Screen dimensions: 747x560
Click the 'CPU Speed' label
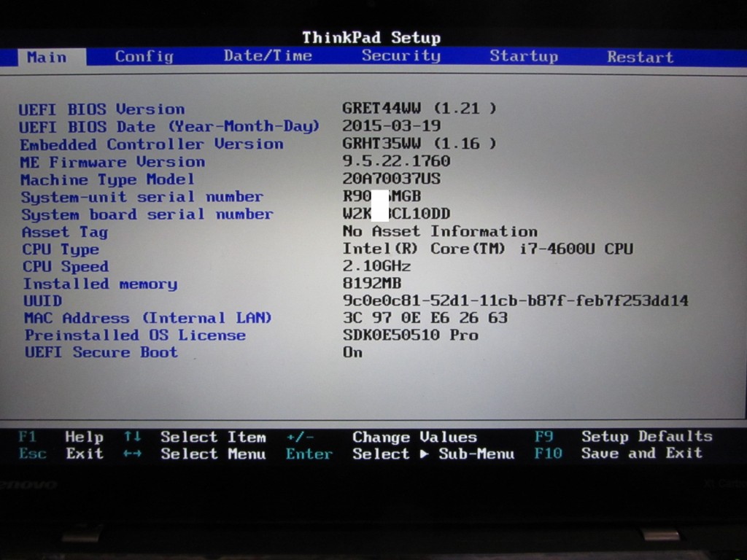click(66, 267)
